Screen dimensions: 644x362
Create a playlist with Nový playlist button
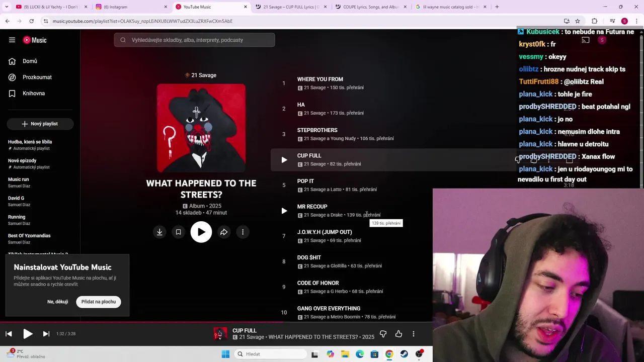click(x=40, y=124)
